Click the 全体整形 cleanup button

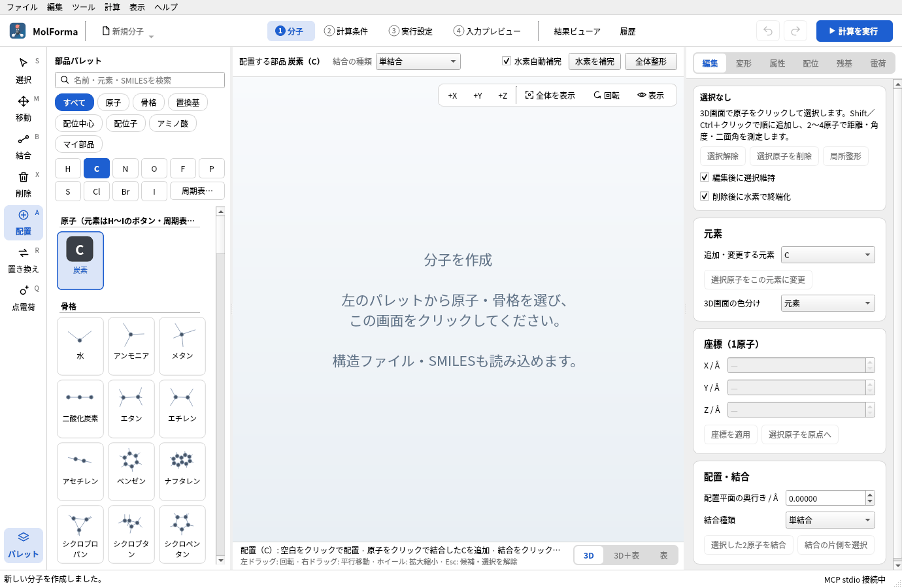[x=651, y=61]
